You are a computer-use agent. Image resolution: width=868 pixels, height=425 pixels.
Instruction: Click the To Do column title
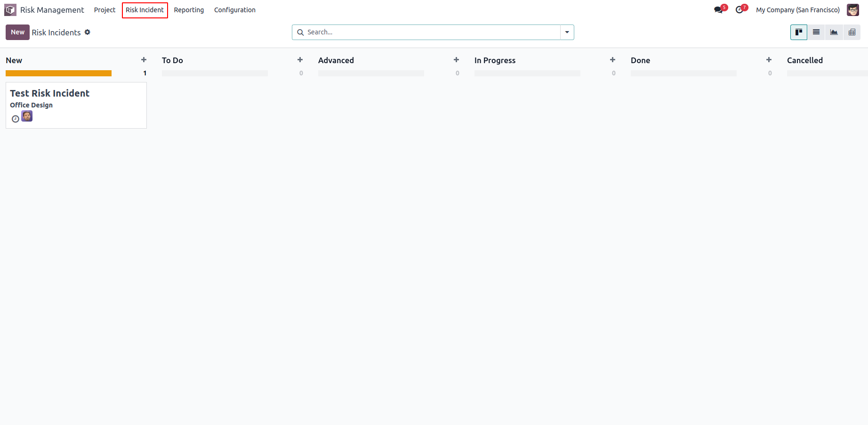pos(172,60)
